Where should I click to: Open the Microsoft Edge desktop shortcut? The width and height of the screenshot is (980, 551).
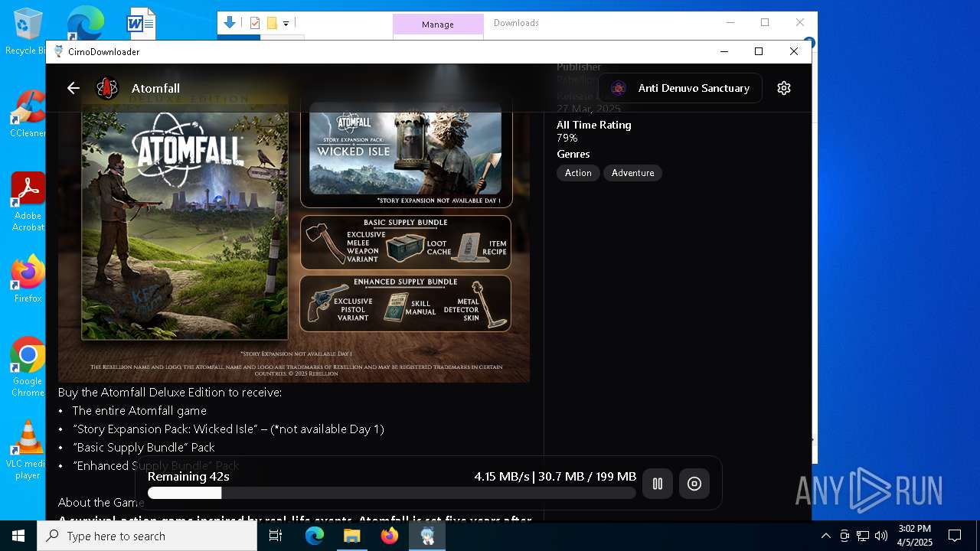coord(85,23)
